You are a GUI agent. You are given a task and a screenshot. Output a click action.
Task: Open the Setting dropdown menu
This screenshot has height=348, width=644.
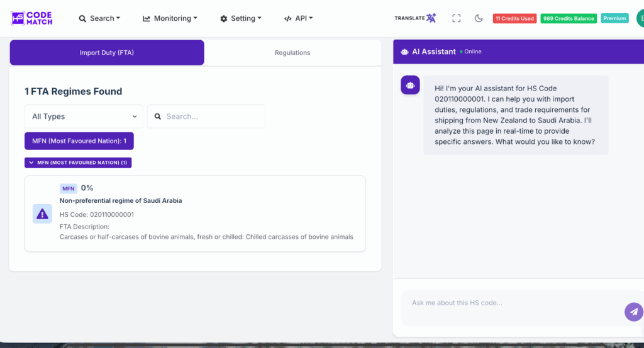(x=241, y=18)
